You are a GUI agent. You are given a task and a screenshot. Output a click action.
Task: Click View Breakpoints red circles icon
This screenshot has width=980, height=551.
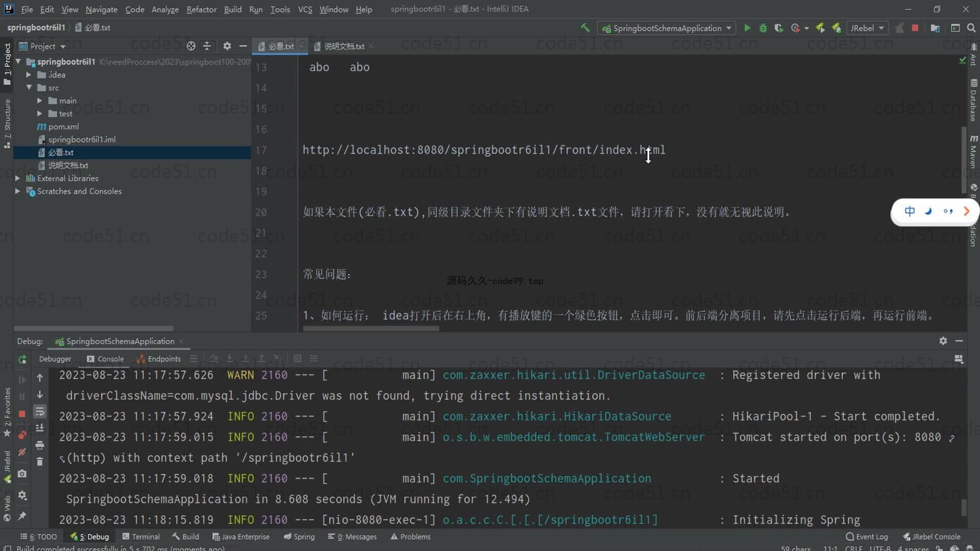coord(22,435)
